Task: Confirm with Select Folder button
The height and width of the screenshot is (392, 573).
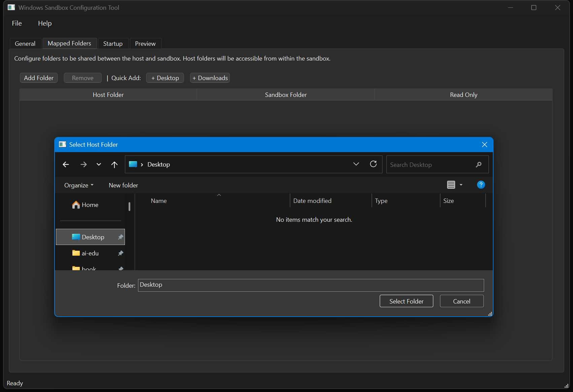Action: pos(406,301)
